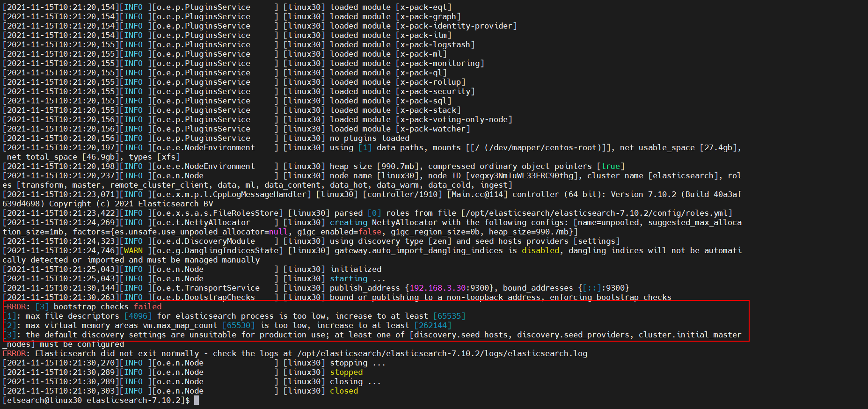Click the yellow 'stopped' node message
Viewport: 868px width, 409px height.
[346, 372]
